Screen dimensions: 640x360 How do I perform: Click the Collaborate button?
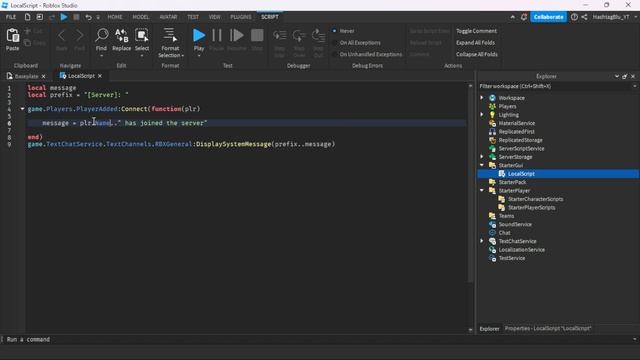click(x=548, y=17)
